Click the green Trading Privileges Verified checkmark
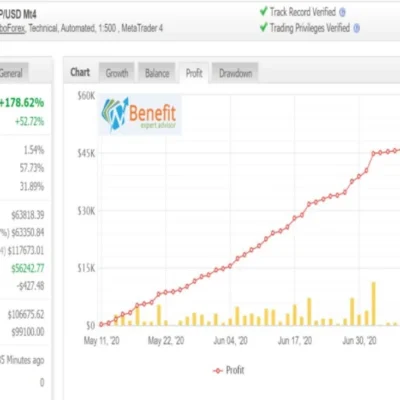Screen dimensions: 400x400 coord(264,27)
